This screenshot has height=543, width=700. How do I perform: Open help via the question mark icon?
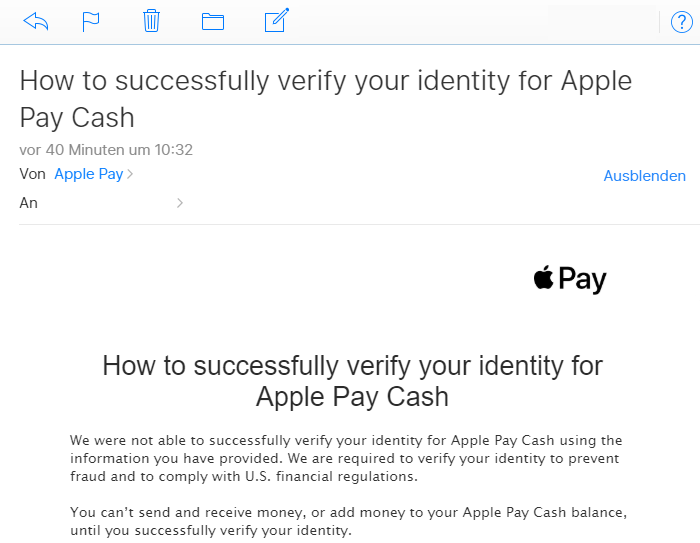coord(681,22)
